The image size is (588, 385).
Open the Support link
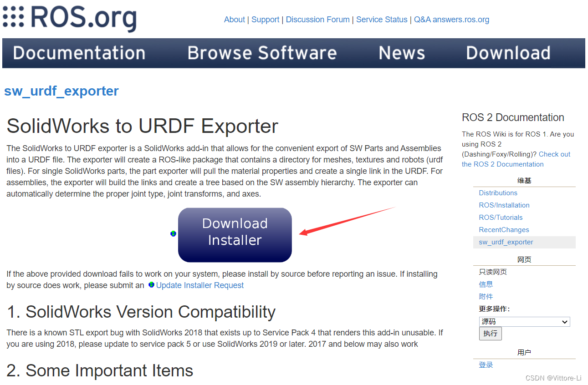(x=266, y=20)
